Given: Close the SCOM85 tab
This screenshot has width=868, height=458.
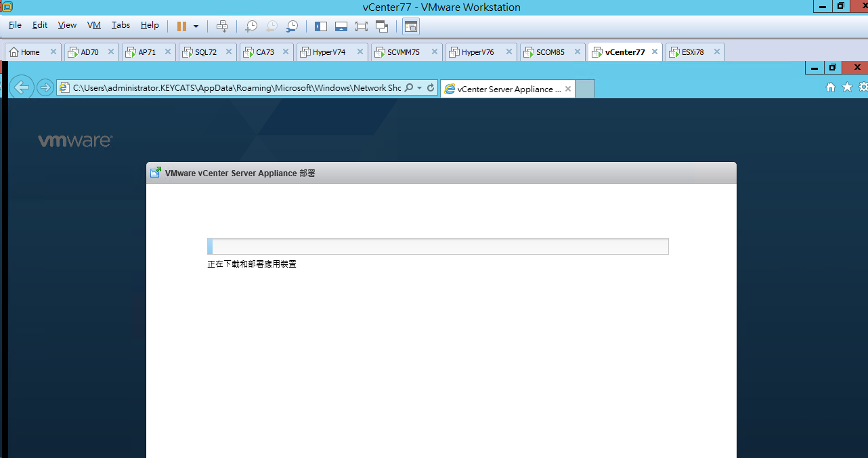Looking at the screenshot, I should coord(578,51).
